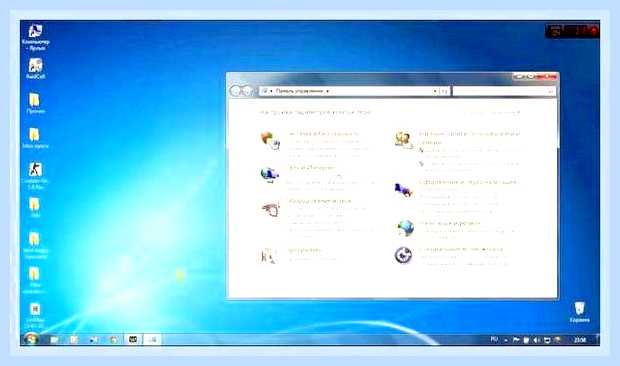Select the Recycle Bin desktop icon
Image resolution: width=620 pixels, height=366 pixels.
580,312
